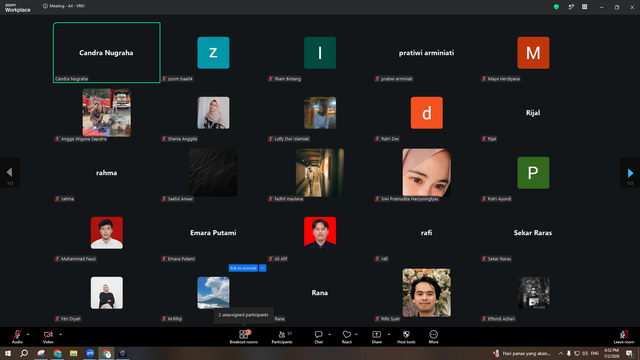Show hidden system tray icons
Image resolution: width=640 pixels, height=360 pixels.
point(561,353)
